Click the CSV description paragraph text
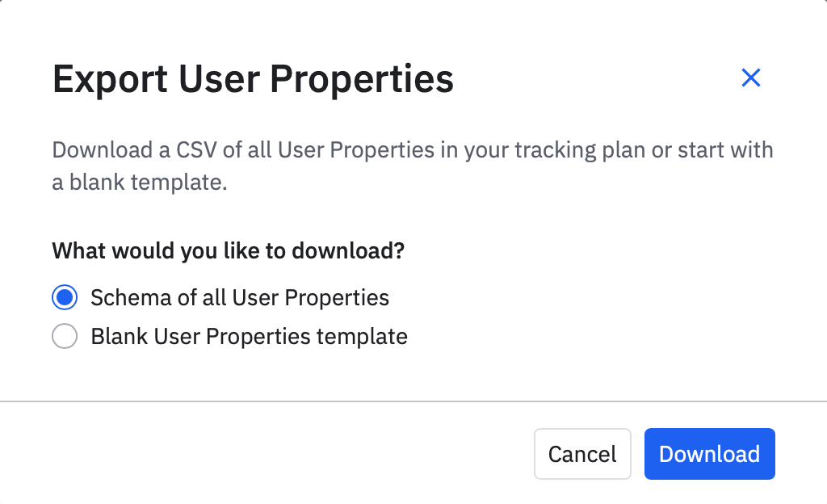Screen dimensions: 827x504 pos(412,151)
